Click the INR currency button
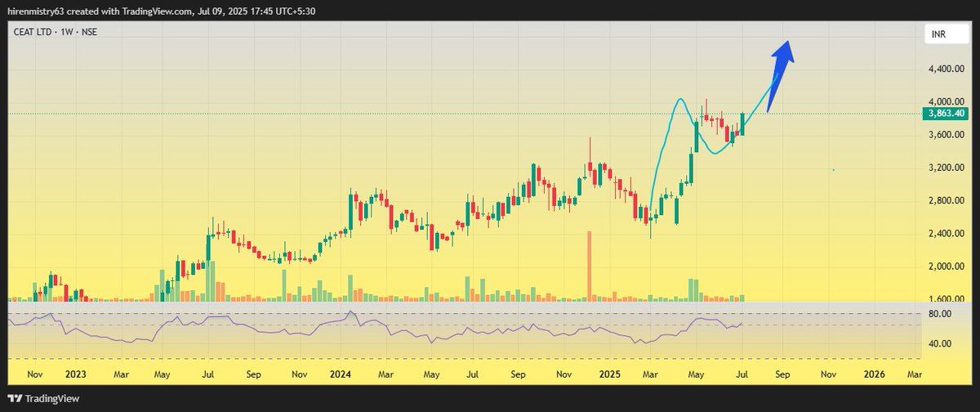This screenshot has height=412, width=980. [x=946, y=34]
